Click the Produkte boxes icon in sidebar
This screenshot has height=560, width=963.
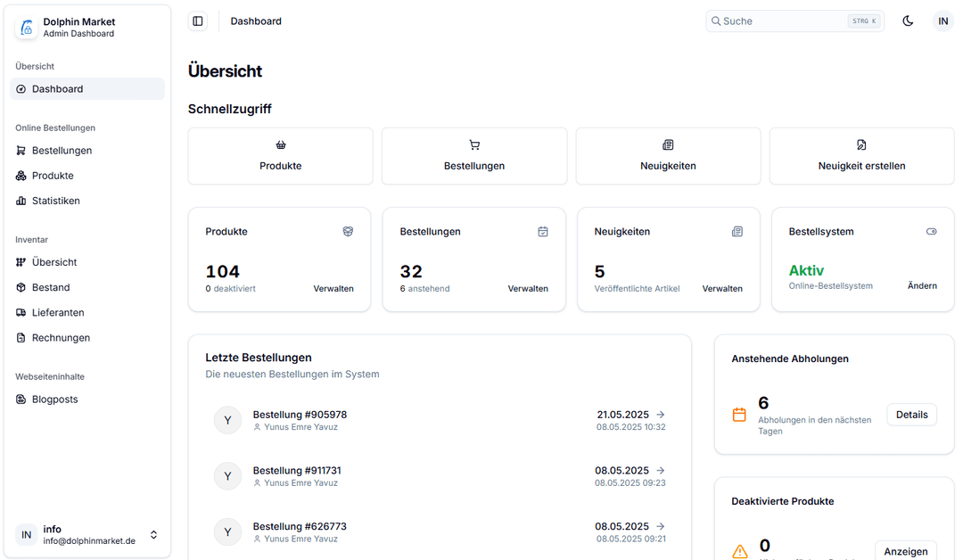click(x=21, y=176)
